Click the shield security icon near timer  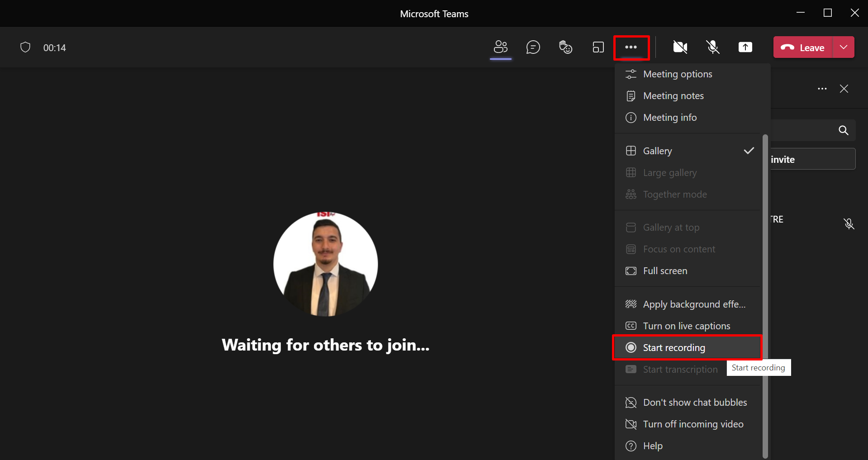coord(25,47)
